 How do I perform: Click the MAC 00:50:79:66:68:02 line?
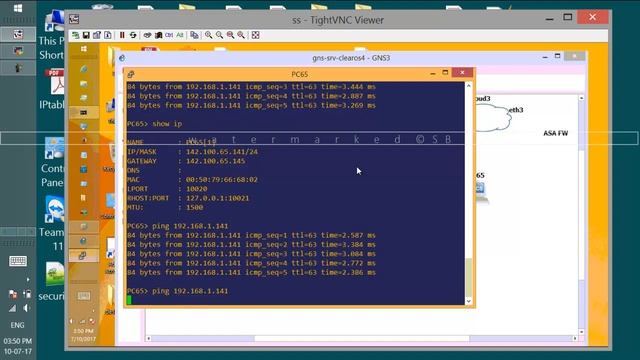coord(192,180)
